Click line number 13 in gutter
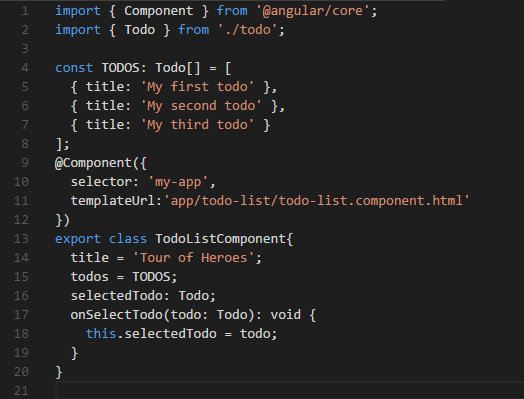Image resolution: width=524 pixels, height=399 pixels. (21, 239)
